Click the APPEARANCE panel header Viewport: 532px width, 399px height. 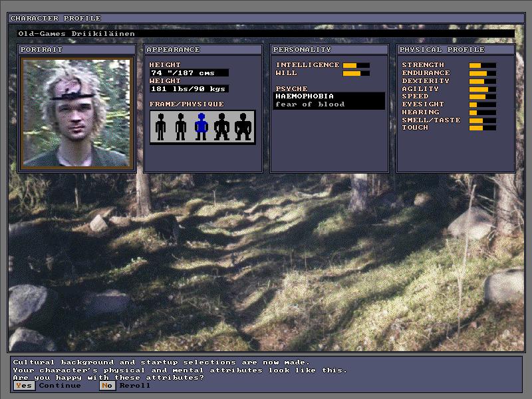(203, 49)
